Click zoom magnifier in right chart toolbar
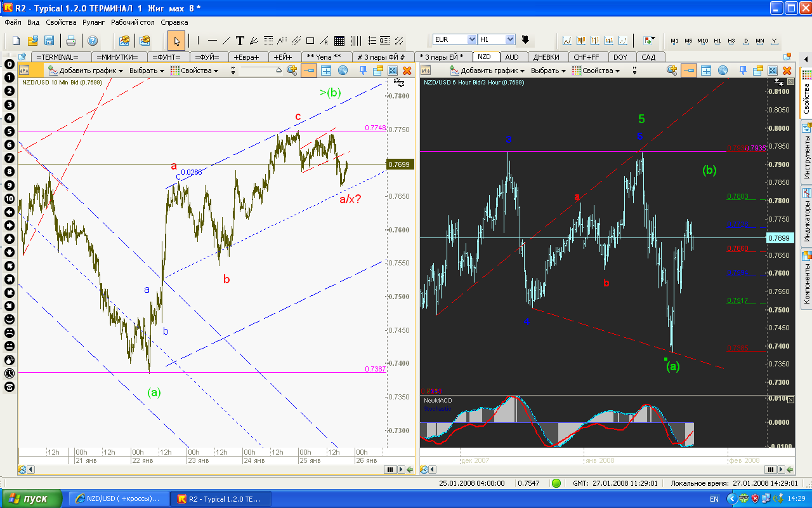 [672, 70]
